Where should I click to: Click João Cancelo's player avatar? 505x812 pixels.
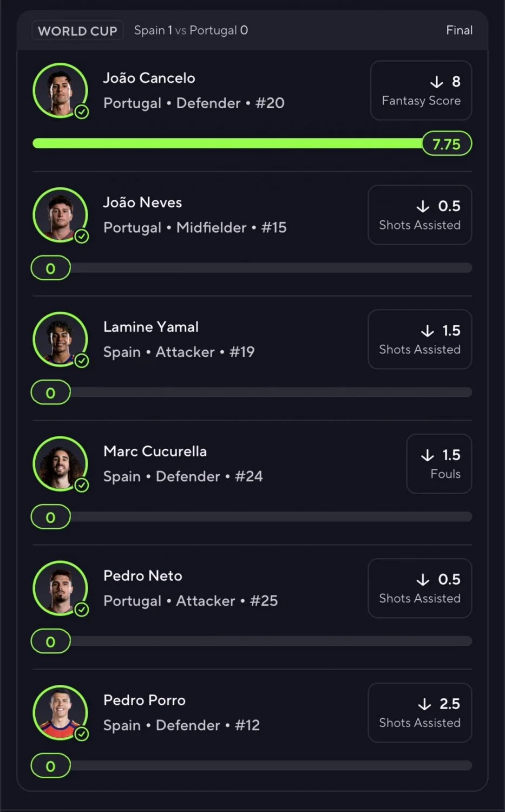60,90
